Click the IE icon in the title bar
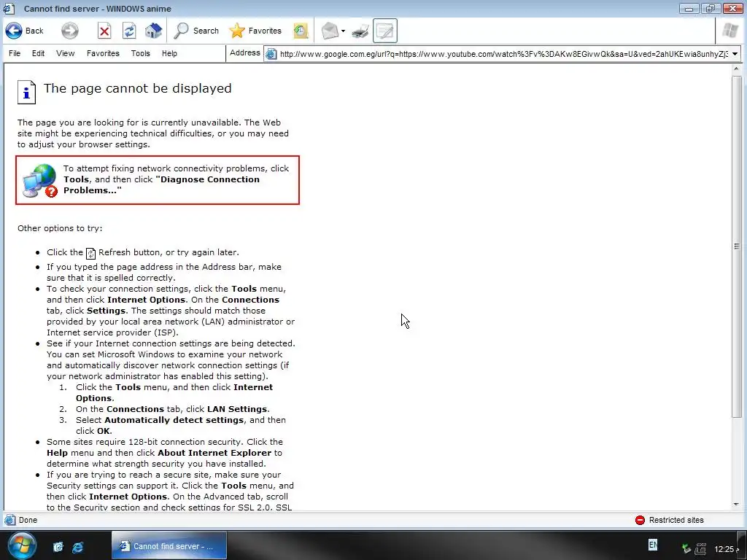The width and height of the screenshot is (747, 560). [x=9, y=9]
